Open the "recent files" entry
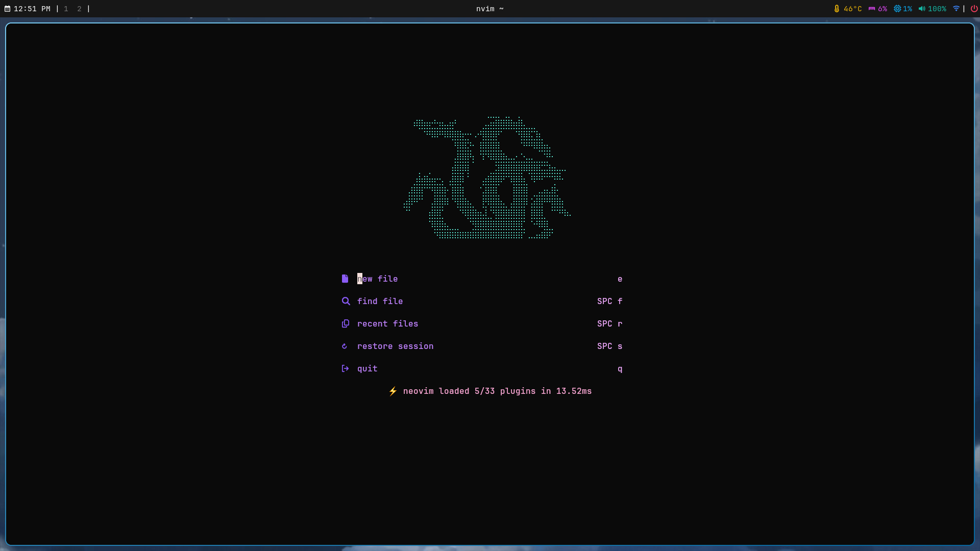The width and height of the screenshot is (980, 551). click(387, 323)
